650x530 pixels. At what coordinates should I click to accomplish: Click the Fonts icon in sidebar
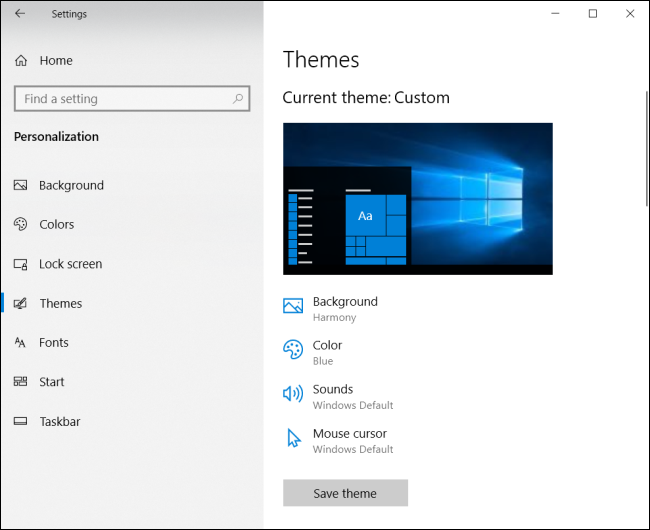click(20, 343)
